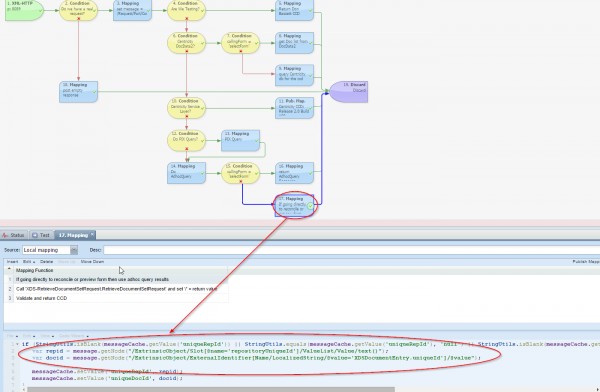Select mapping row Validate and return CCD
Screen dimensions: 600x392
(116, 298)
